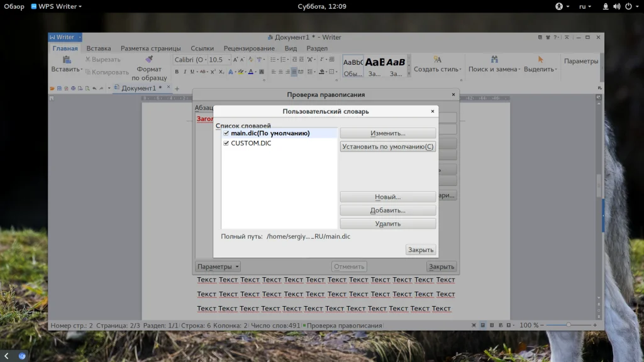Click the Удалить dictionary button

click(387, 224)
